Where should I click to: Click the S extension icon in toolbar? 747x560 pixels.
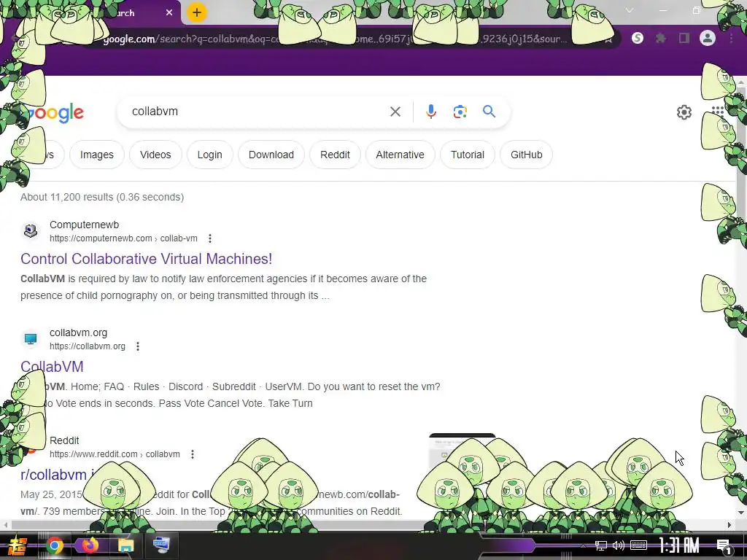(x=638, y=38)
